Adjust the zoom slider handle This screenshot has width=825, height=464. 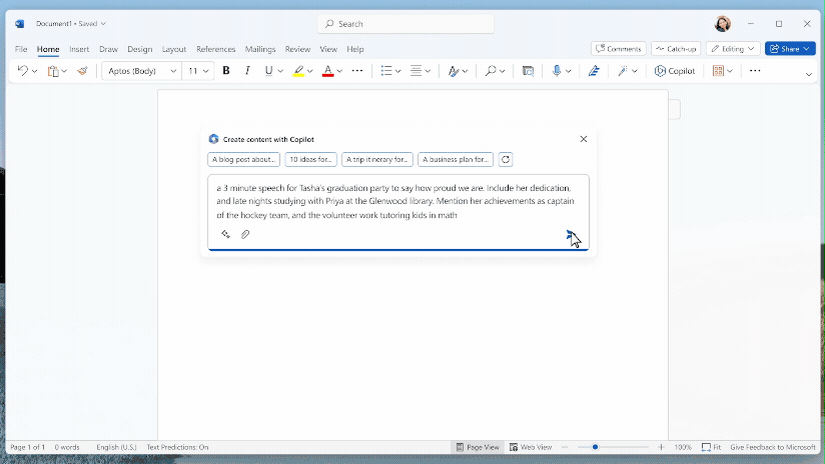coord(595,447)
